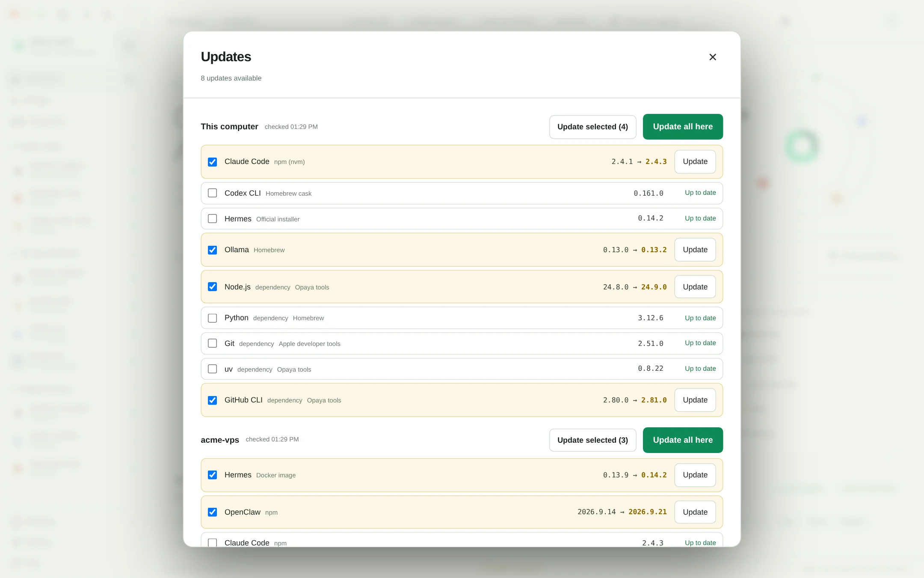The image size is (924, 578).
Task: Click the 'Homebrew cask' source label
Action: tap(288, 194)
